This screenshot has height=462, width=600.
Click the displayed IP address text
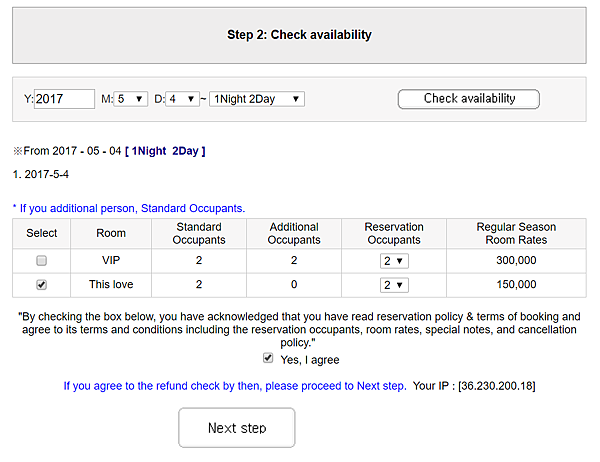[x=496, y=385]
